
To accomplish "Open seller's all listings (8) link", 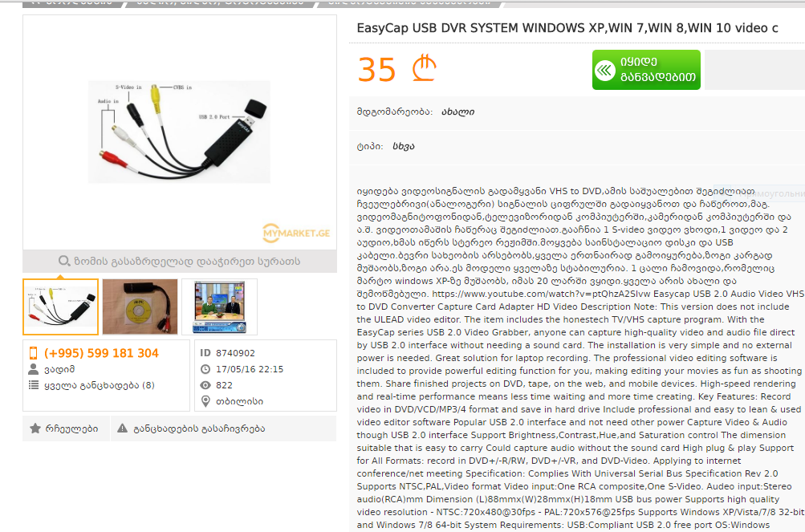I will tap(99, 385).
